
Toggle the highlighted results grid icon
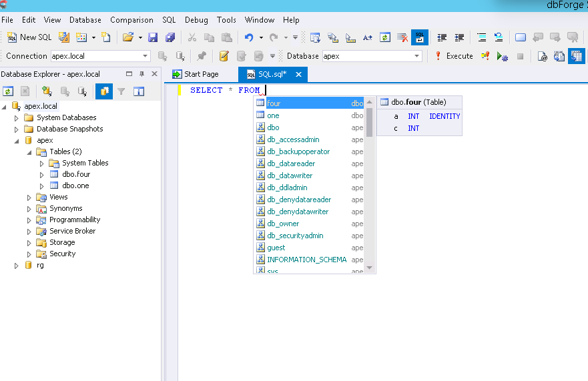tap(577, 56)
